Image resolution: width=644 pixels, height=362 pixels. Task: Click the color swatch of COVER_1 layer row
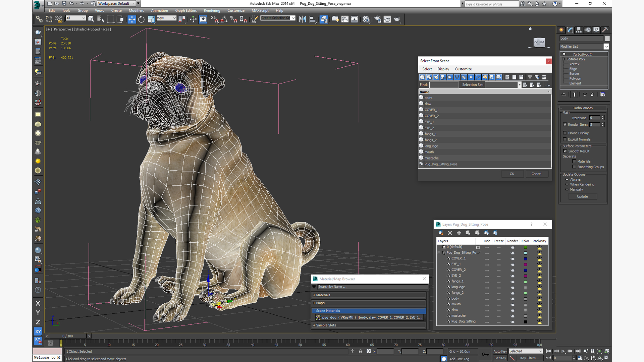coord(525,259)
